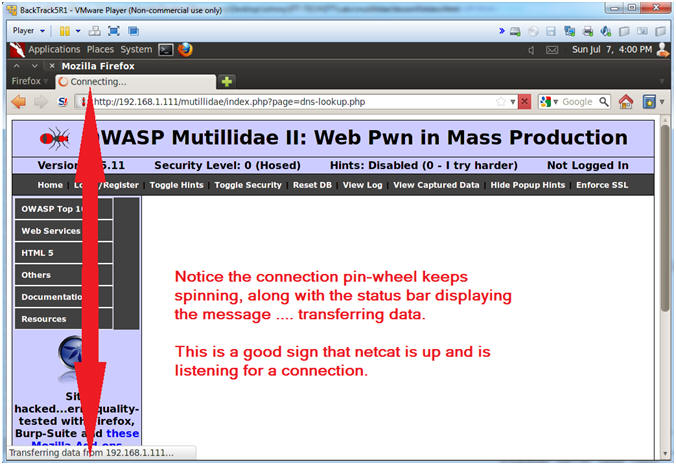Expand the HTML 5 menu
The image size is (676, 465).
[64, 253]
